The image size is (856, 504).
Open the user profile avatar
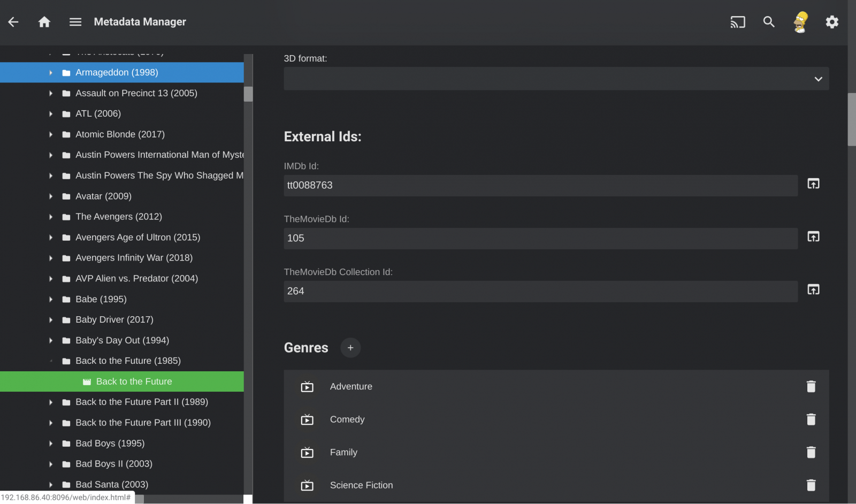pyautogui.click(x=800, y=22)
